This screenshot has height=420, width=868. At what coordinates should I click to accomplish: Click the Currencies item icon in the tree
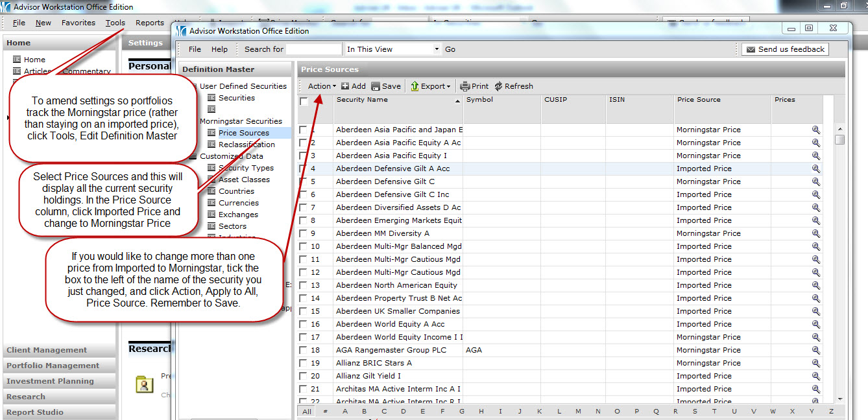(x=211, y=203)
